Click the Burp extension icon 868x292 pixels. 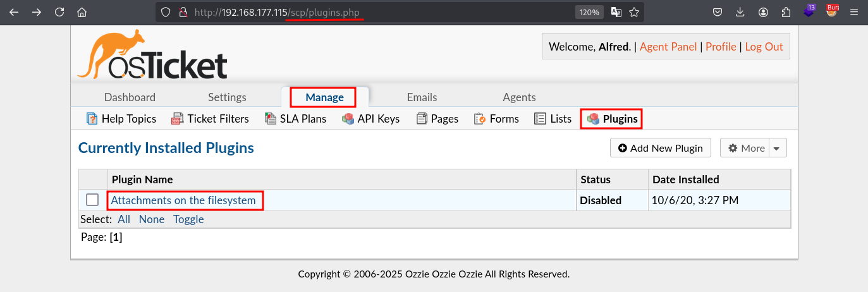click(x=833, y=11)
